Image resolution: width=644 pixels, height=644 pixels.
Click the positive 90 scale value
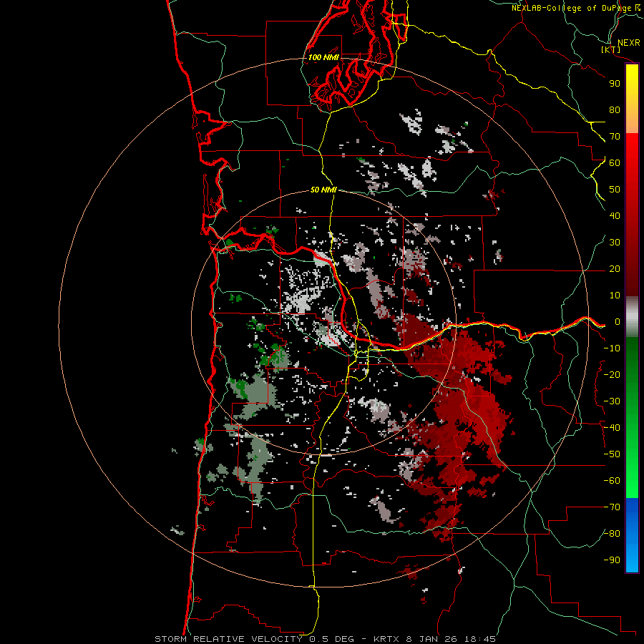click(615, 84)
